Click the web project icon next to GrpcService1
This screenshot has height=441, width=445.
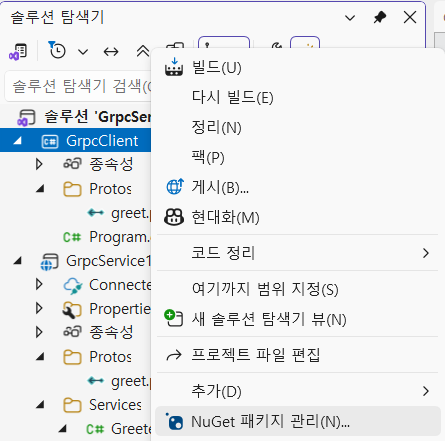(x=49, y=262)
